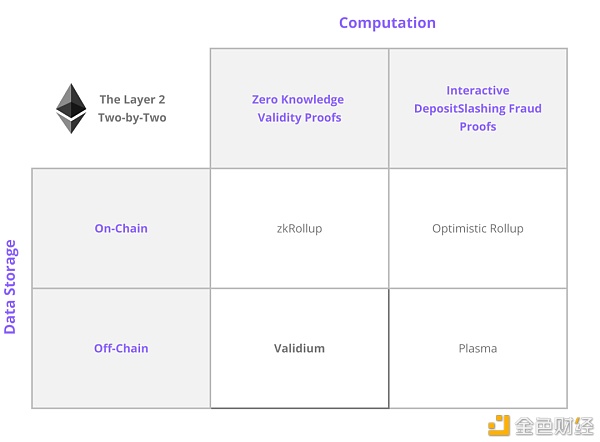Click the word Proofs under DepositSlashing Fraud
Image resolution: width=600 pixels, height=442 pixels.
[x=478, y=127]
